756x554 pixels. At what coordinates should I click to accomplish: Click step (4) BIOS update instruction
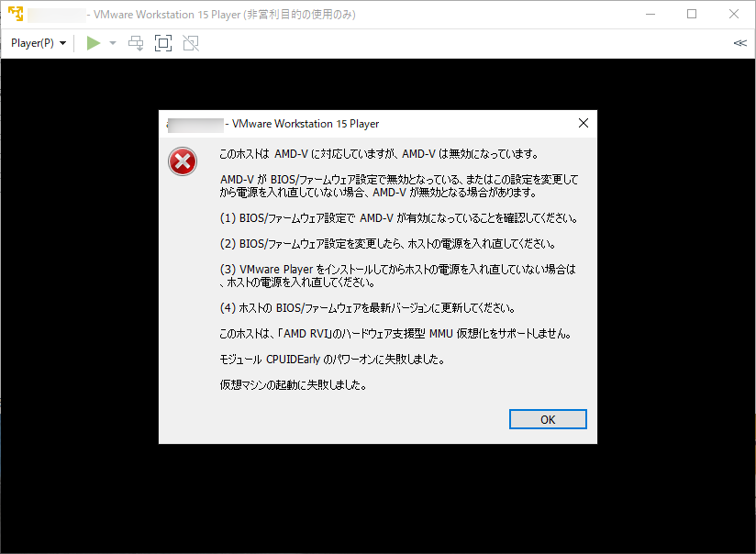368,308
